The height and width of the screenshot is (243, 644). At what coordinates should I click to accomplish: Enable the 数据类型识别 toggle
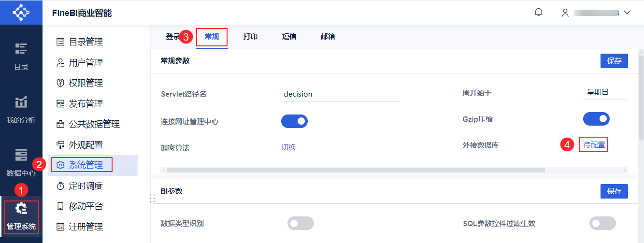click(301, 223)
